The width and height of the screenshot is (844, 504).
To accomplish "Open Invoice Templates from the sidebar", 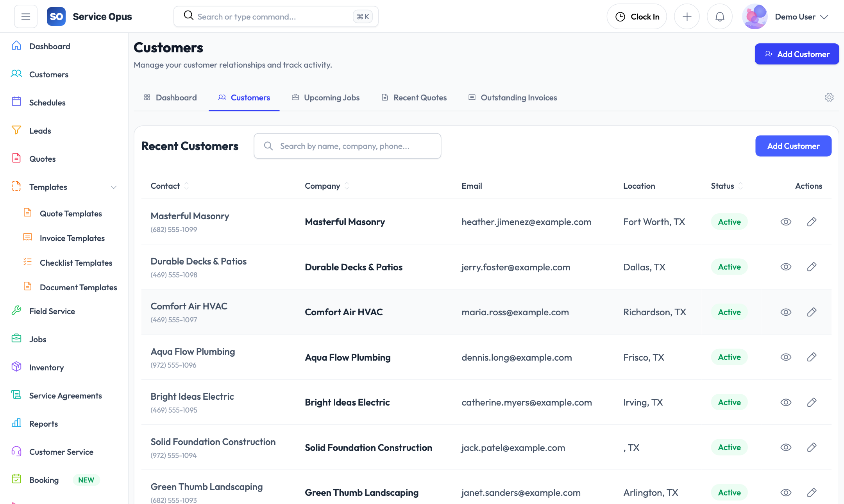I will pos(72,238).
